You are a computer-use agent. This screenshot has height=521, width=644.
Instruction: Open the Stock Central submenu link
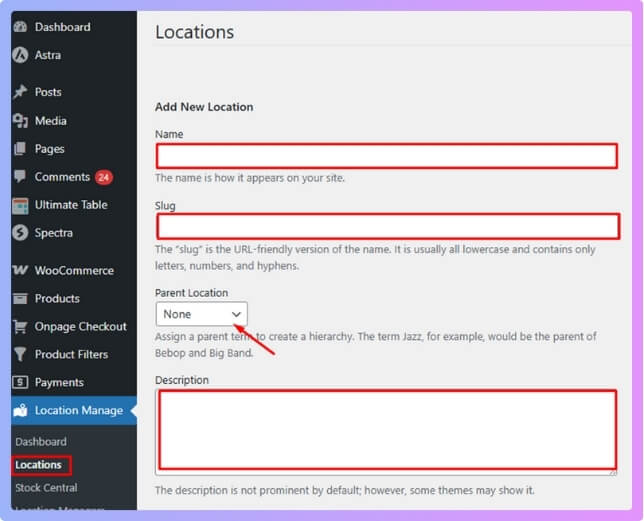pyautogui.click(x=46, y=488)
